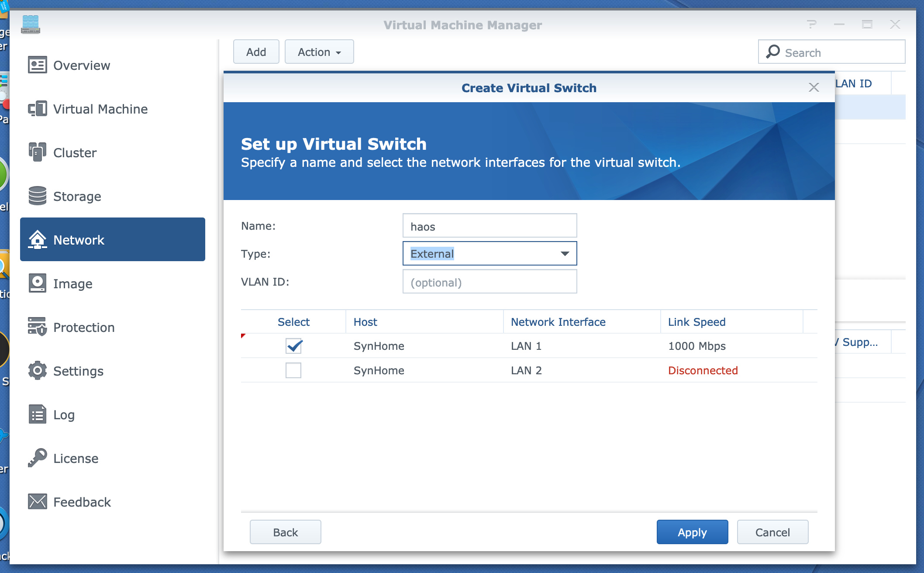Viewport: 924px width, 573px height.
Task: Select the Network sidebar icon
Action: (37, 239)
